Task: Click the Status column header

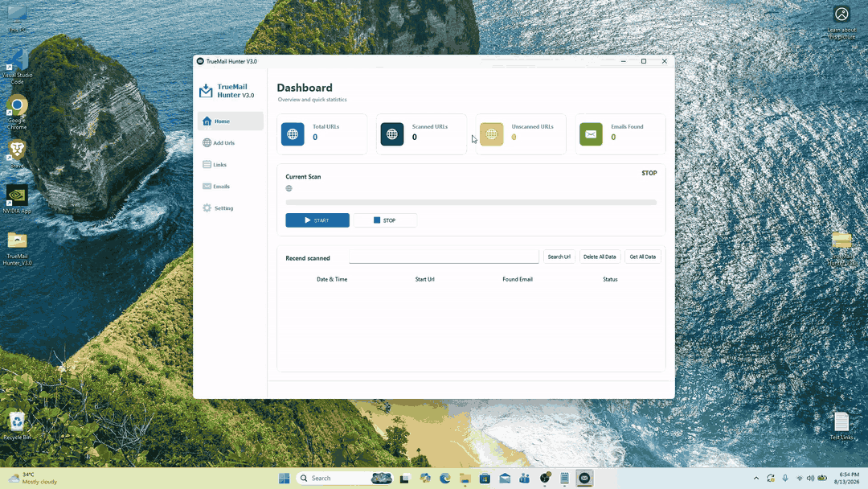Action: point(610,280)
